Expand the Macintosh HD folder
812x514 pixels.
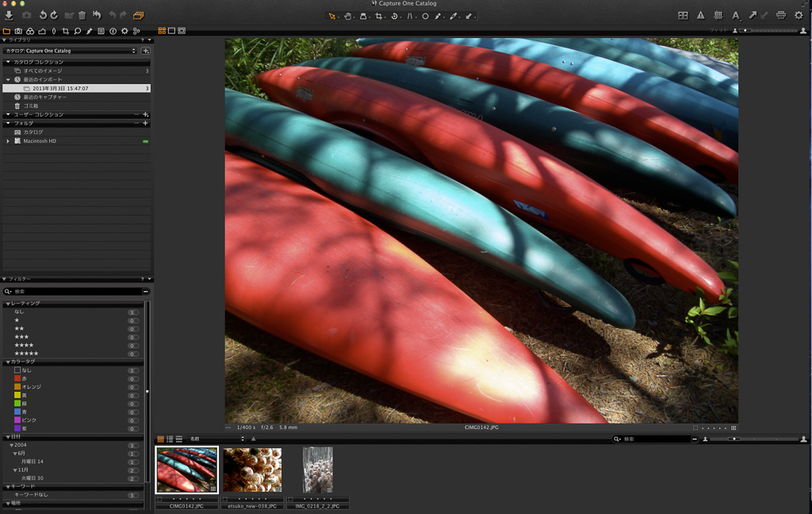coord(8,141)
